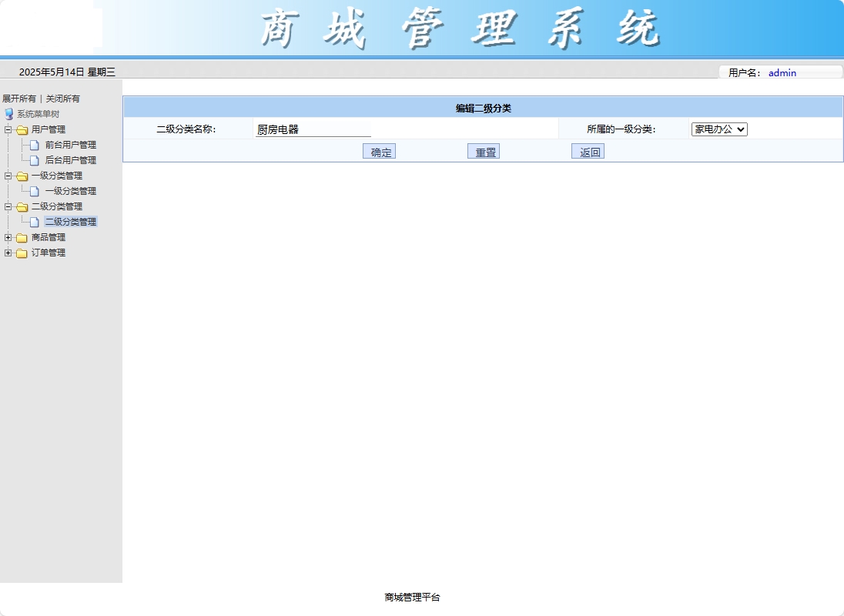Click the 重置 button to reset
Viewport: 844px width, 616px height.
tap(484, 151)
